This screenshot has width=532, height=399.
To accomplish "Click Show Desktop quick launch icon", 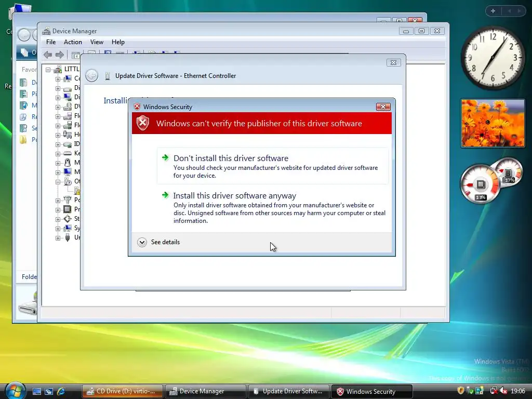I will (37, 391).
